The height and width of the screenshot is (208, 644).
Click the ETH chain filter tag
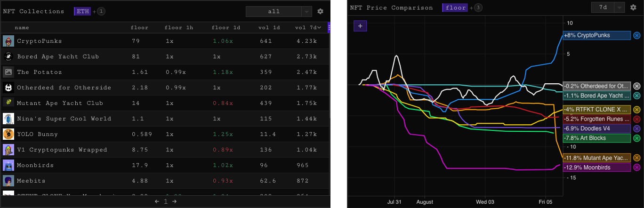tap(82, 11)
